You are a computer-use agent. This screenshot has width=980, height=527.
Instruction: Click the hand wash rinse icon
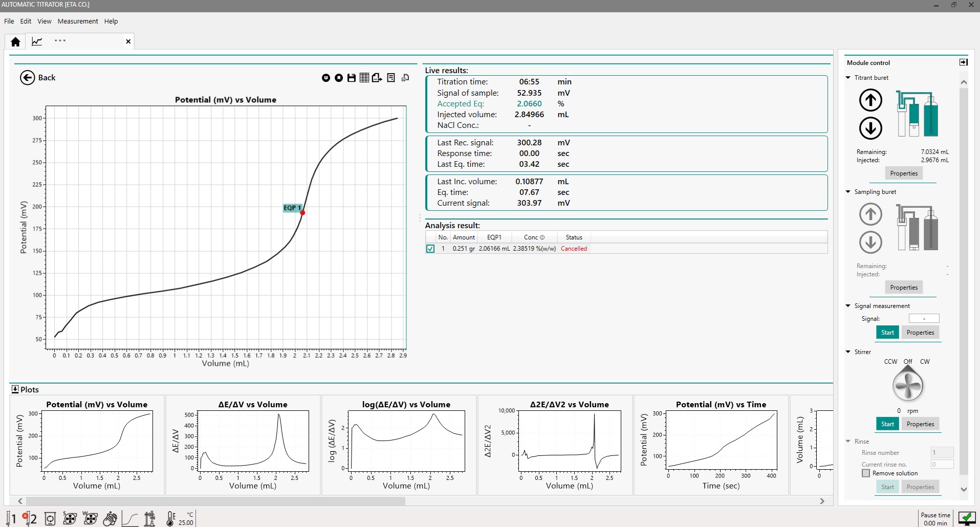110,519
